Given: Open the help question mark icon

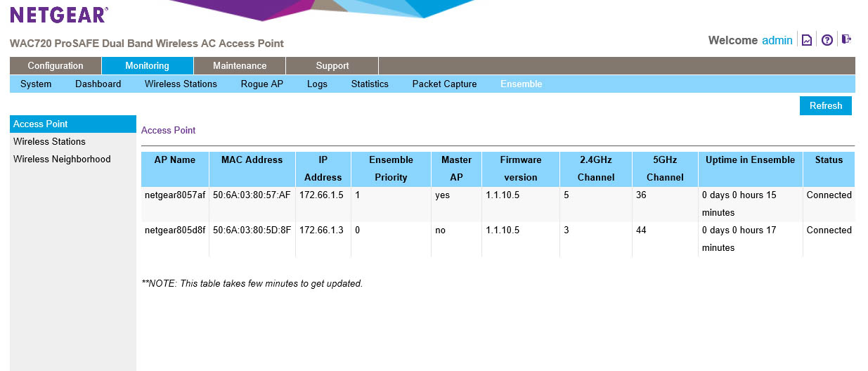Looking at the screenshot, I should [x=827, y=40].
